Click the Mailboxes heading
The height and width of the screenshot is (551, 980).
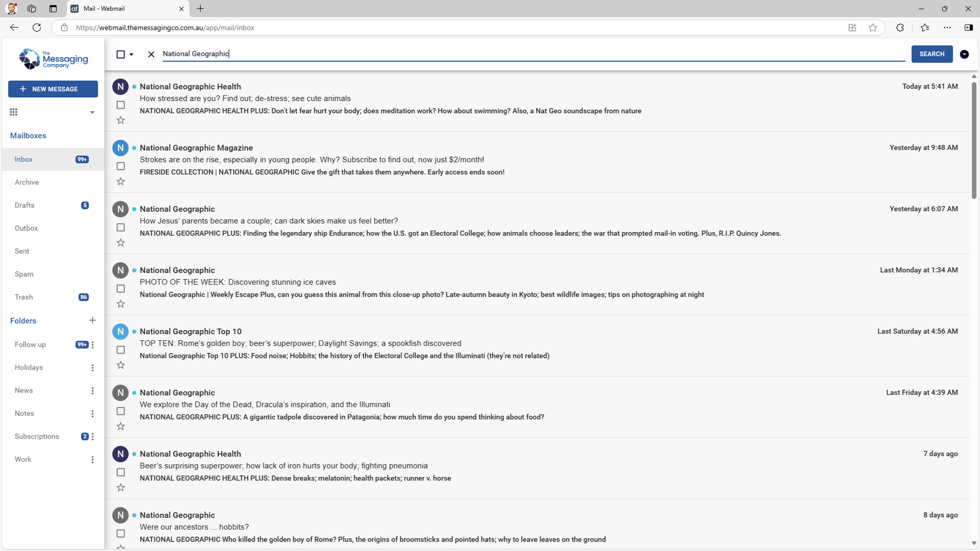tap(28, 136)
